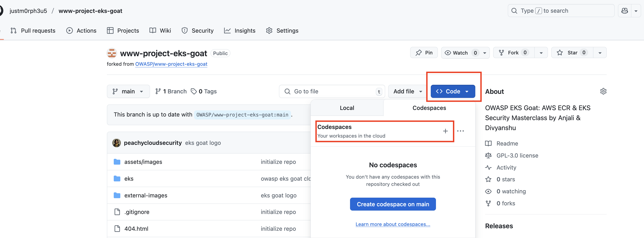Open the codespaces three-dot options menu
The height and width of the screenshot is (238, 644).
[x=460, y=131]
